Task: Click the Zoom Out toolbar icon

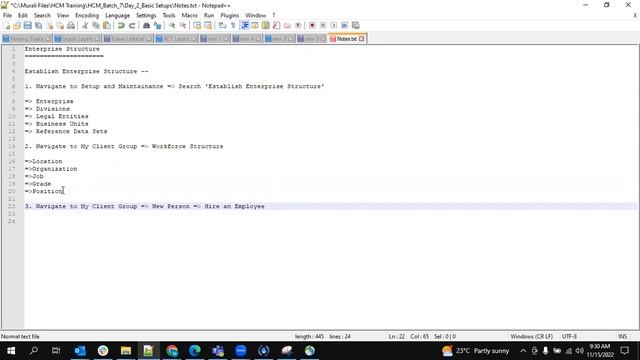Action: (x=182, y=25)
